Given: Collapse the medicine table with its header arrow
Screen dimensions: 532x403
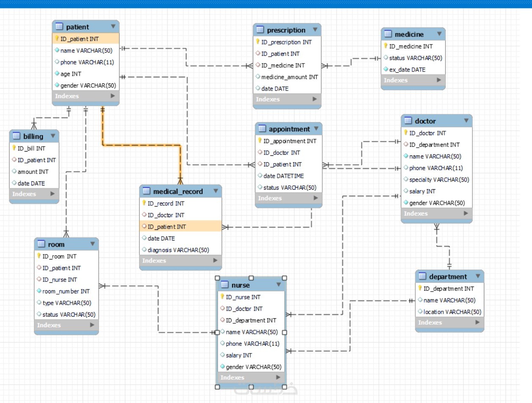Looking at the screenshot, I should (439, 34).
